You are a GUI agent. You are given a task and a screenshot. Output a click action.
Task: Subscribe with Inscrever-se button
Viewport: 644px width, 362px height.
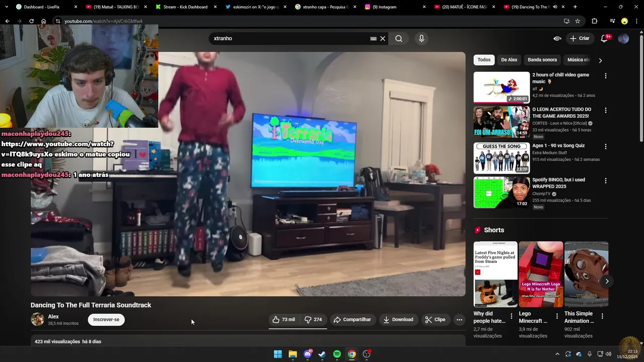point(106,319)
